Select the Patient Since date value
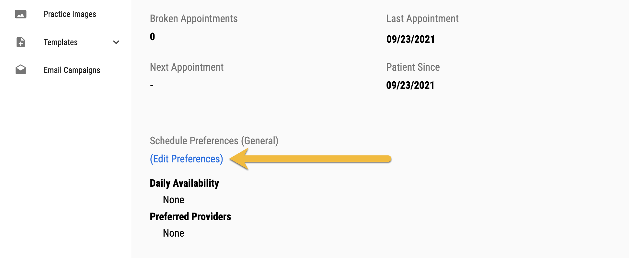Image resolution: width=644 pixels, height=258 pixels. (x=410, y=85)
